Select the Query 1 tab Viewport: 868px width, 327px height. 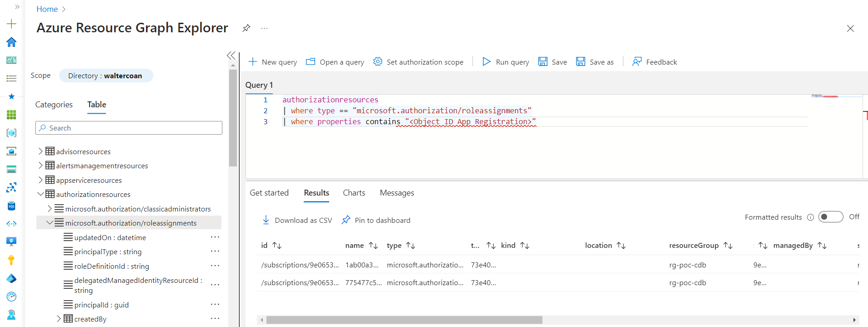pyautogui.click(x=259, y=85)
